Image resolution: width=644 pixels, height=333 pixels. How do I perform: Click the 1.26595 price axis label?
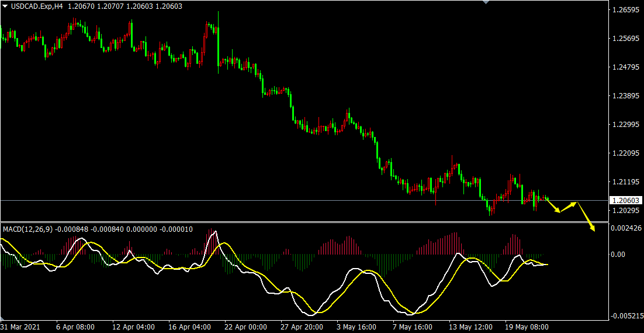tap(625, 10)
